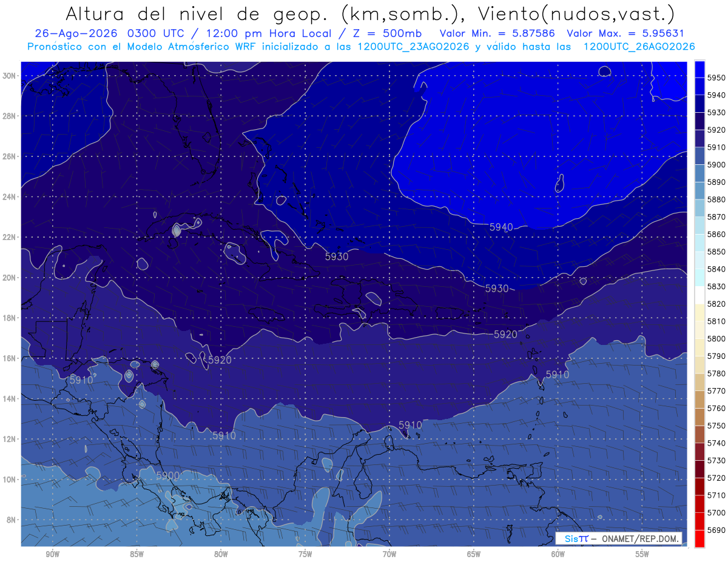Click the 5880 value on the color scale

click(x=716, y=199)
